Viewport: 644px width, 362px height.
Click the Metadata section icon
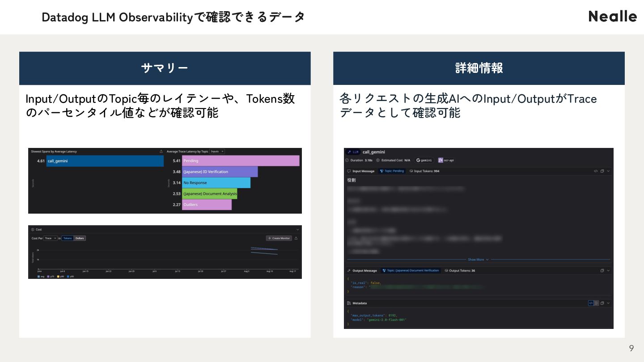pos(349,303)
